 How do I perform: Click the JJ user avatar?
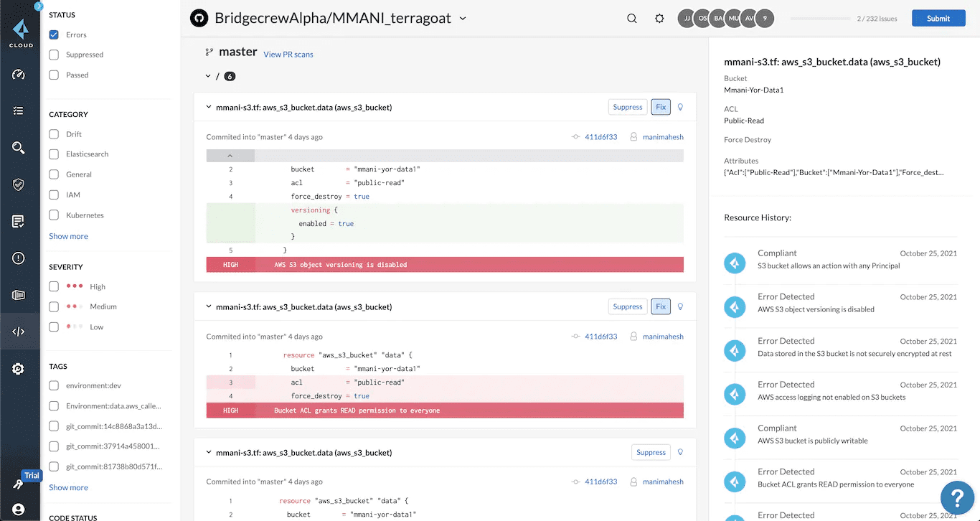pyautogui.click(x=686, y=19)
